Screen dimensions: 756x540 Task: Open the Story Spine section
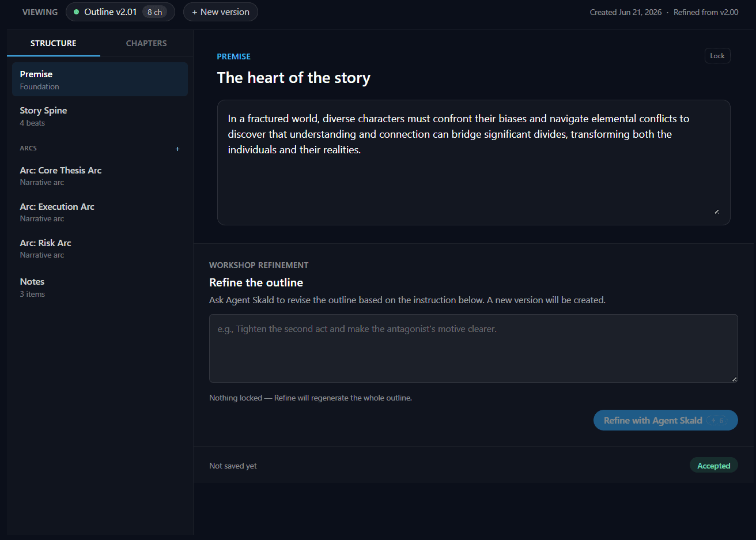click(x=100, y=116)
